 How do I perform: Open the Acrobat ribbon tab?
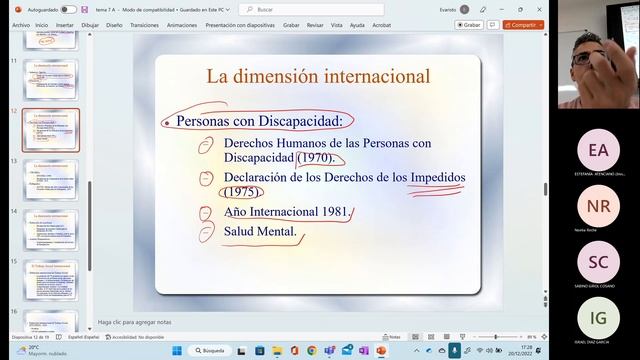(382, 25)
